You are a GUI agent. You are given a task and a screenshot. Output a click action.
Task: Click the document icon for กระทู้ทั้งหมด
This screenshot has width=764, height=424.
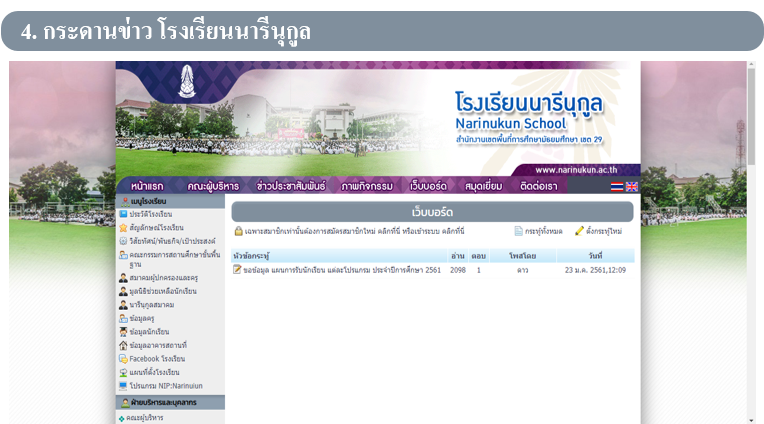click(518, 231)
